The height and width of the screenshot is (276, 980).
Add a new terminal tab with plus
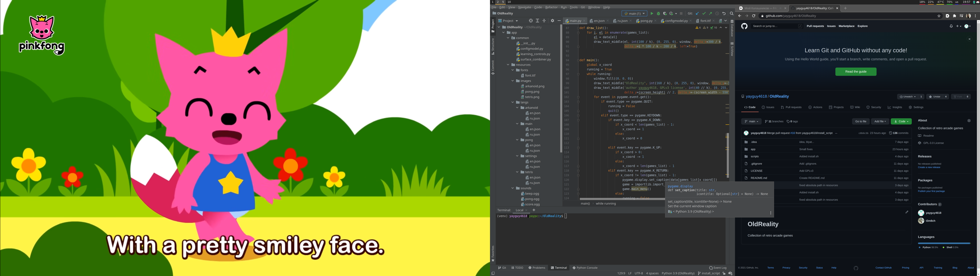pos(534,210)
